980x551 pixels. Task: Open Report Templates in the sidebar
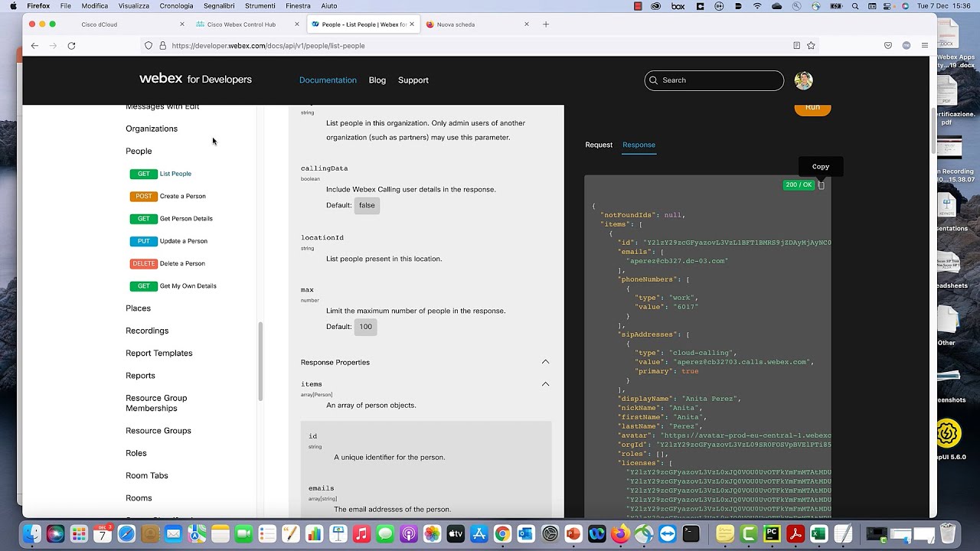(x=159, y=354)
